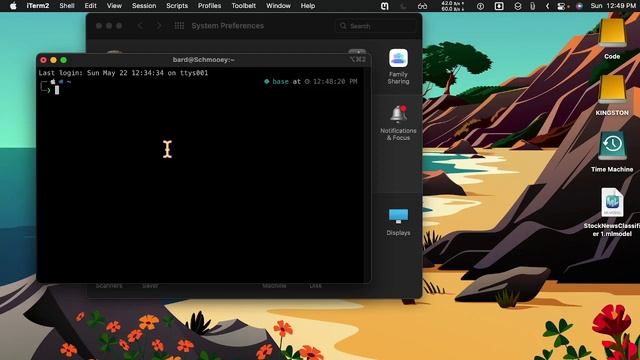Image resolution: width=640 pixels, height=360 pixels.
Task: Click the eyeglasses menu bar icon
Action: point(422,6)
